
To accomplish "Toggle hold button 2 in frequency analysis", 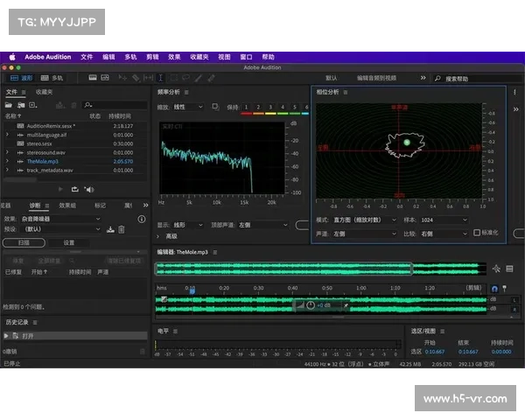I will [x=258, y=107].
